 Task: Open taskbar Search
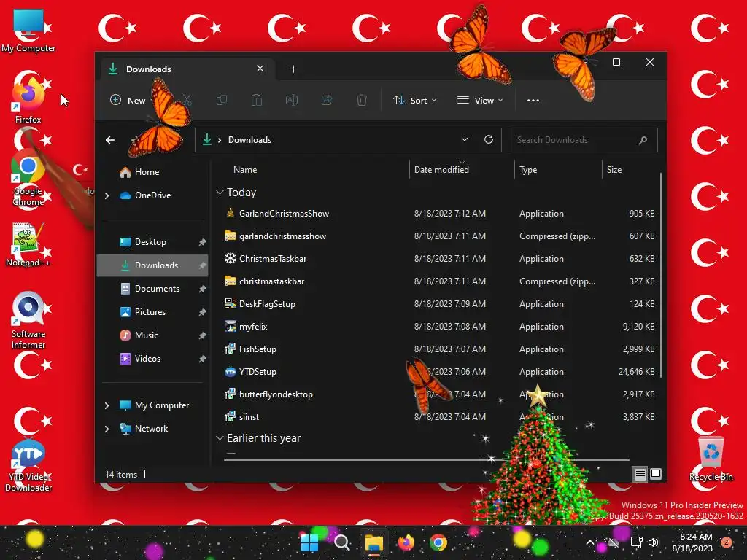341,542
